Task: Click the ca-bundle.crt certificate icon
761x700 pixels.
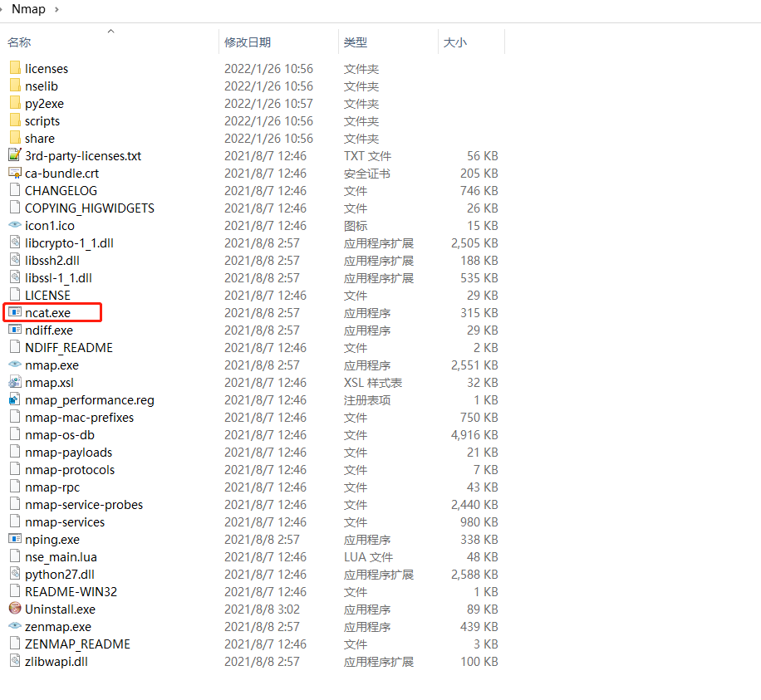Action: tap(15, 173)
